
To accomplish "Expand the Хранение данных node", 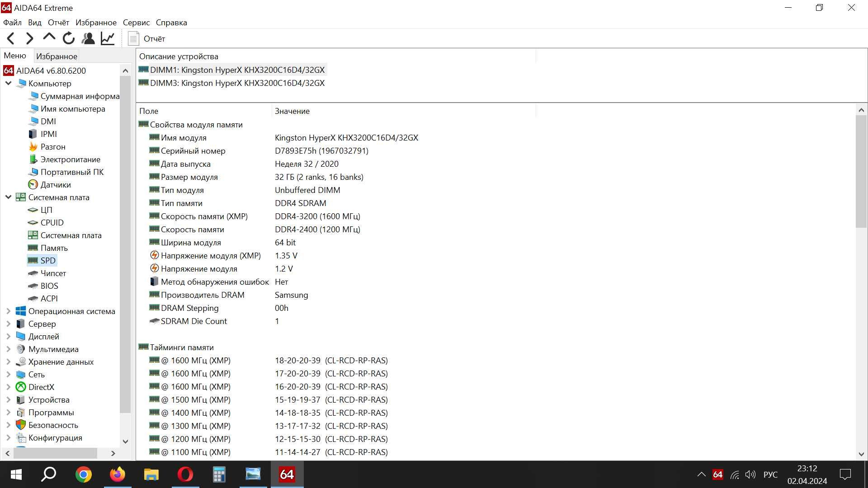I will [8, 362].
